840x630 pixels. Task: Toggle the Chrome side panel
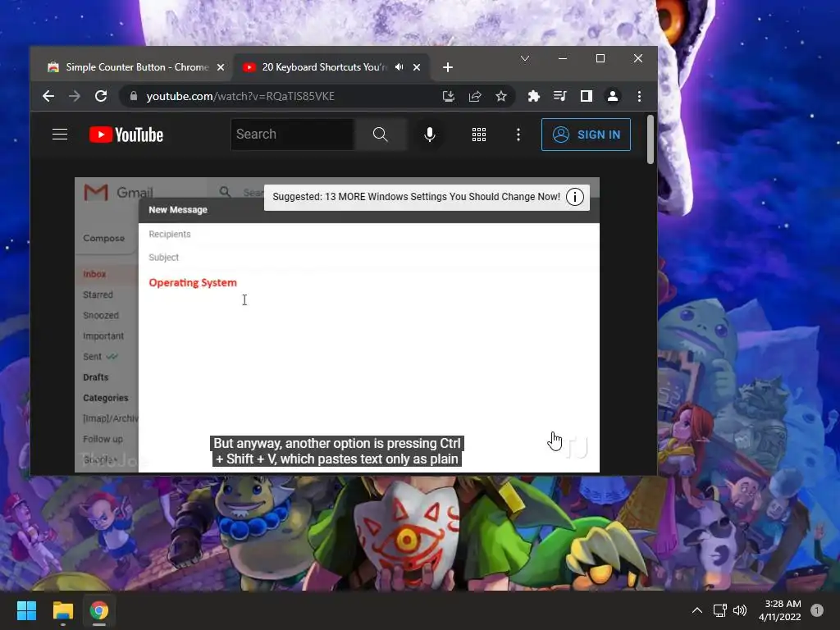point(586,96)
